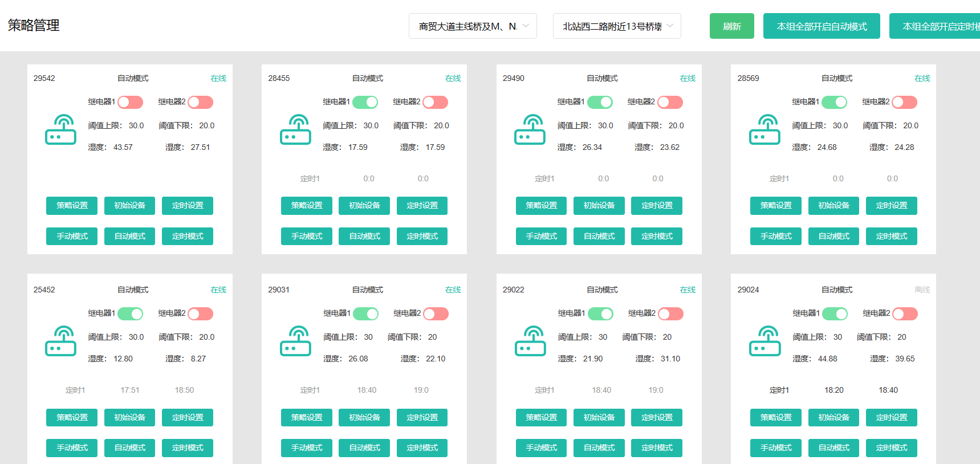Turn on 继电器2 on device 29031
Screen dimensions: 980x464
click(x=436, y=314)
